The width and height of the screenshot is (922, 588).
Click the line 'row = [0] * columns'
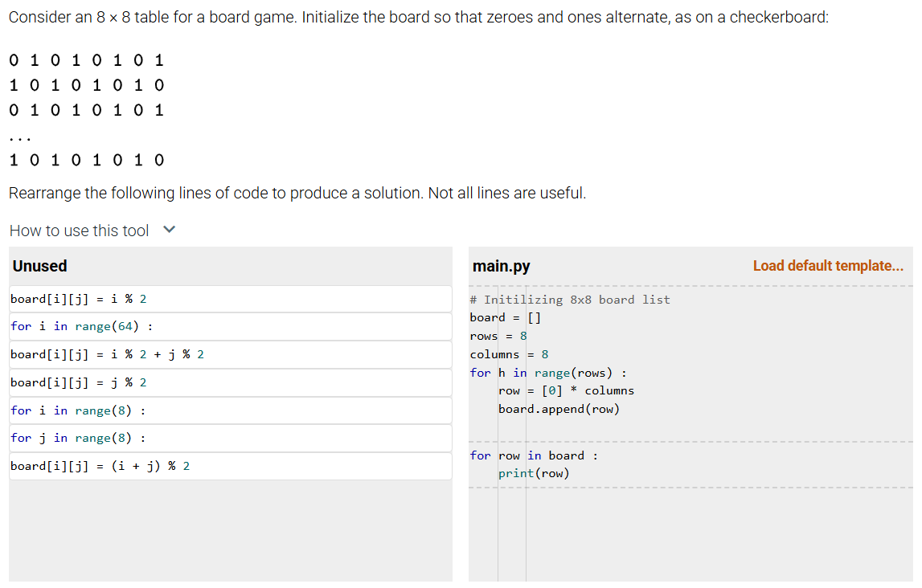[566, 391]
